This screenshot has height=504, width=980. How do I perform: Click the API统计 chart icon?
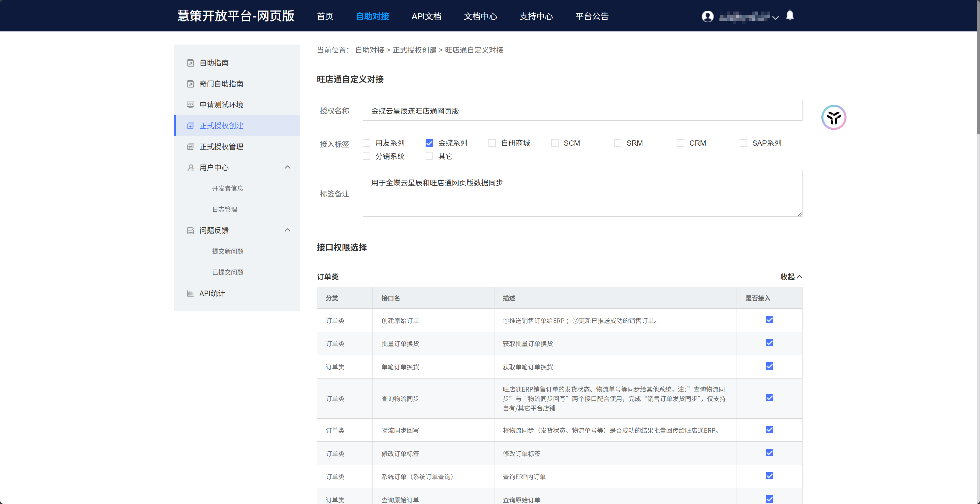click(x=191, y=293)
